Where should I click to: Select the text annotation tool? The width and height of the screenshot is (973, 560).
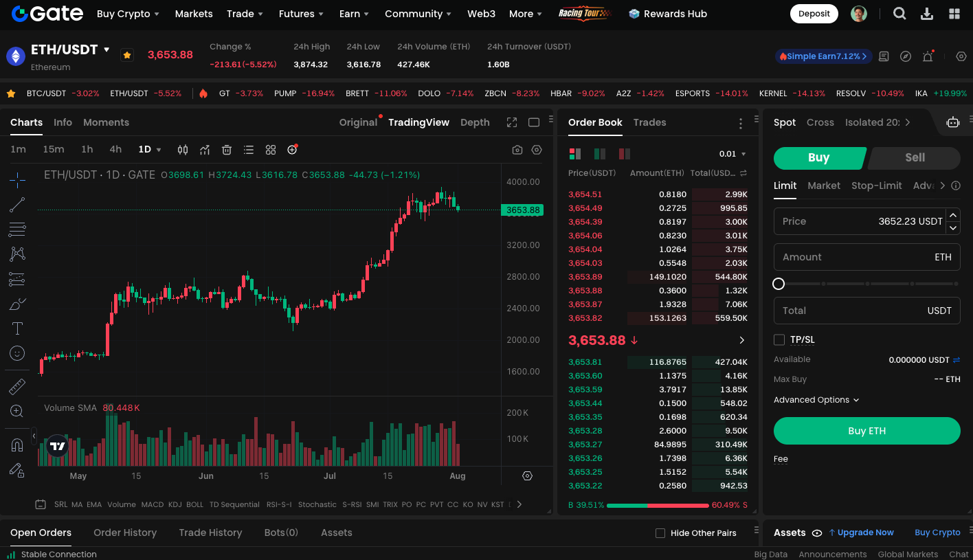17,328
